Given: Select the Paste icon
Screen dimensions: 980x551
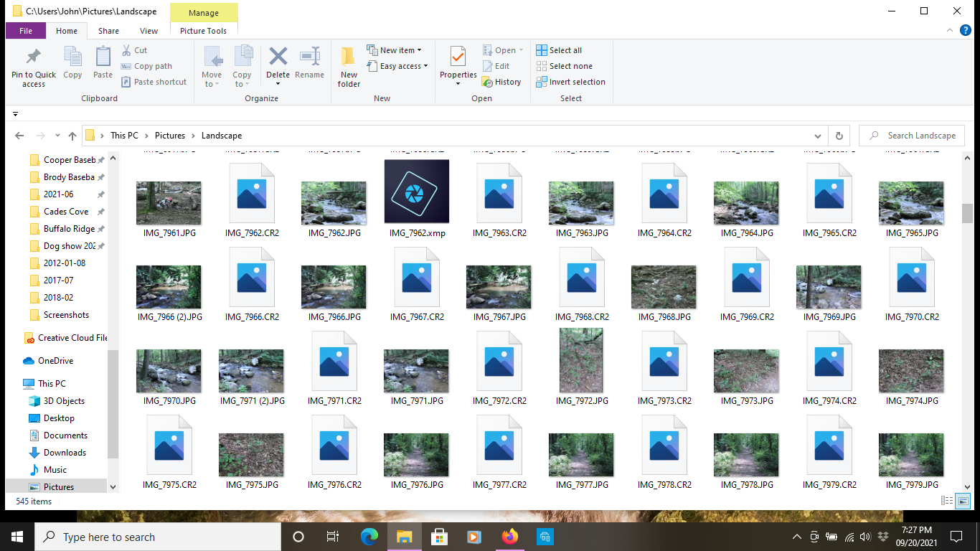Looking at the screenshot, I should [102, 65].
